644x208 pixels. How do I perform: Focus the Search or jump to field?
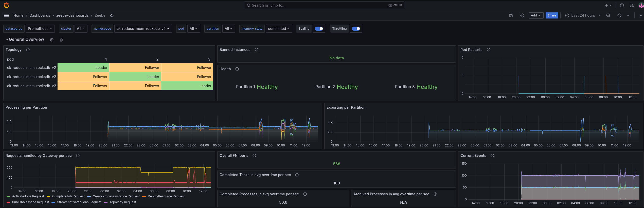click(324, 5)
